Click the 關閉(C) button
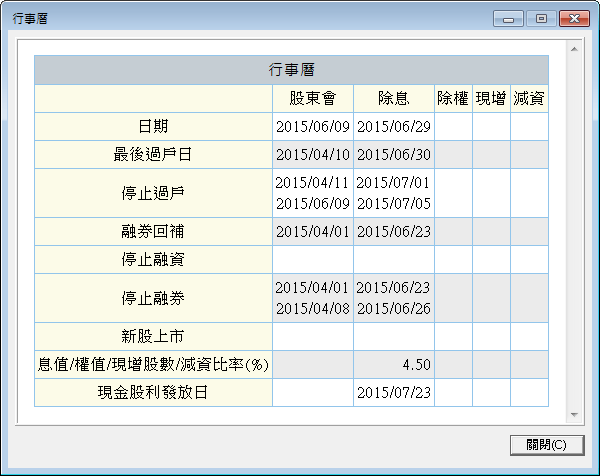 pos(545,444)
